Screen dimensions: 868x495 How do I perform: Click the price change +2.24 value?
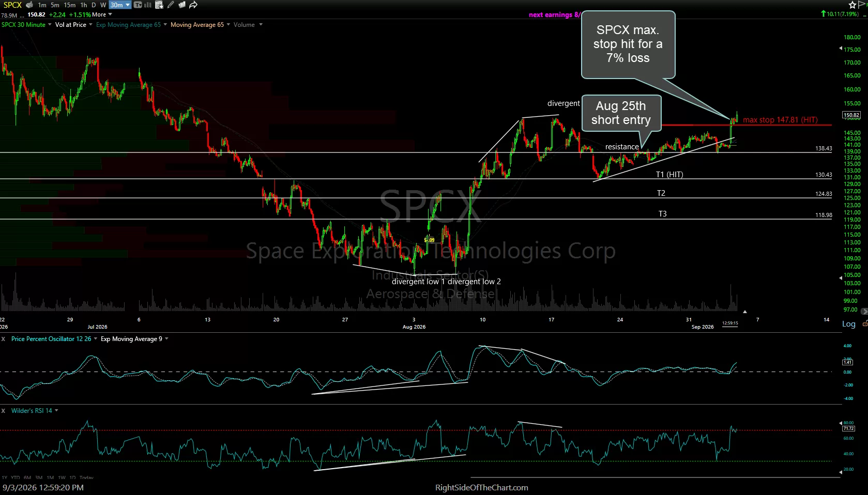click(x=57, y=15)
